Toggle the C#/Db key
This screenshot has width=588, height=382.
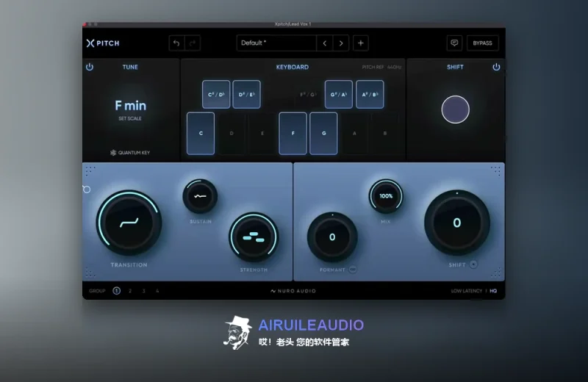click(216, 95)
